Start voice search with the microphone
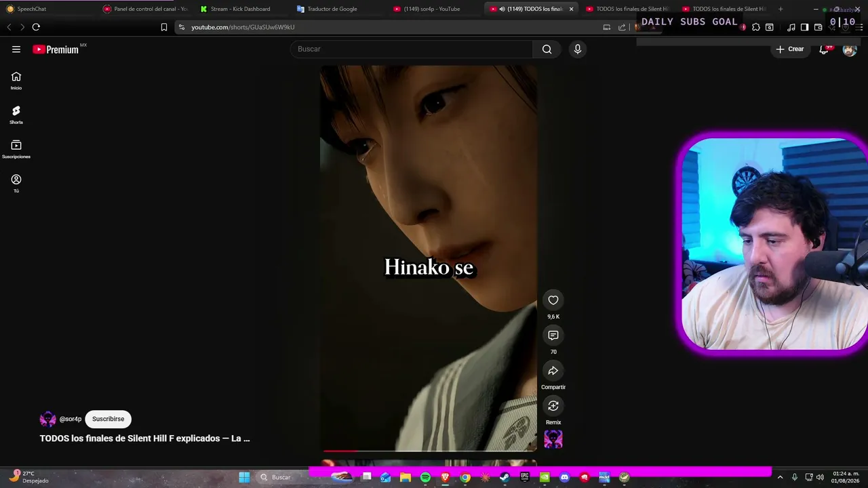Screen dimensions: 868x488 [578, 49]
